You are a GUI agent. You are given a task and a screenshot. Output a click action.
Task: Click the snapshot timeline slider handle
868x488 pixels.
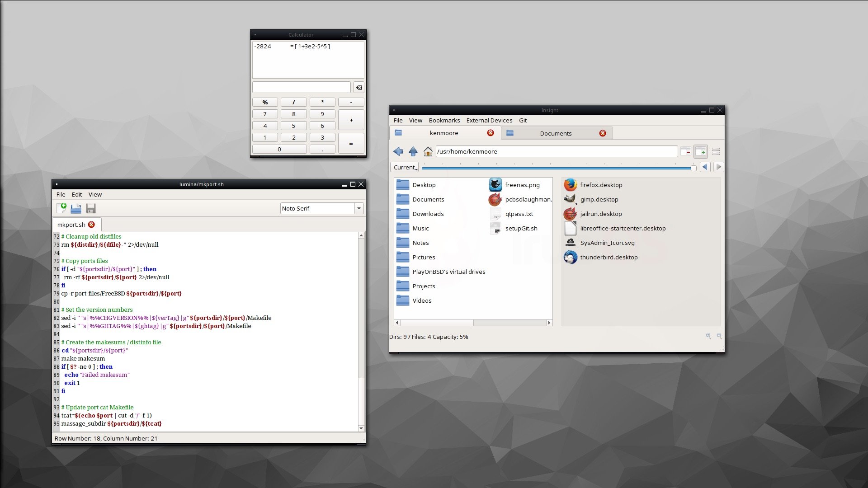tap(693, 168)
